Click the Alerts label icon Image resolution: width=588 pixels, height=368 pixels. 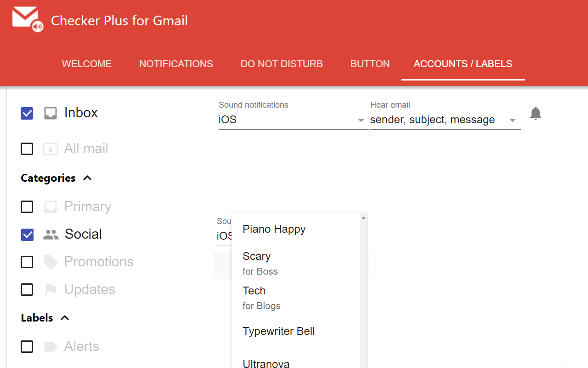click(51, 347)
